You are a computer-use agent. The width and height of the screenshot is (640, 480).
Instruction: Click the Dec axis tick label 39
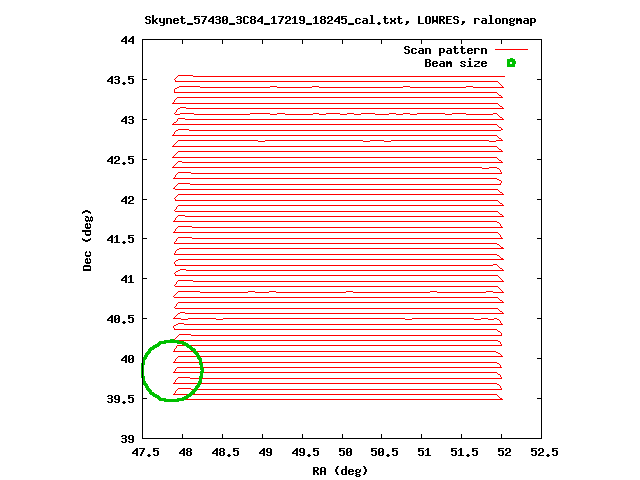tap(127, 439)
